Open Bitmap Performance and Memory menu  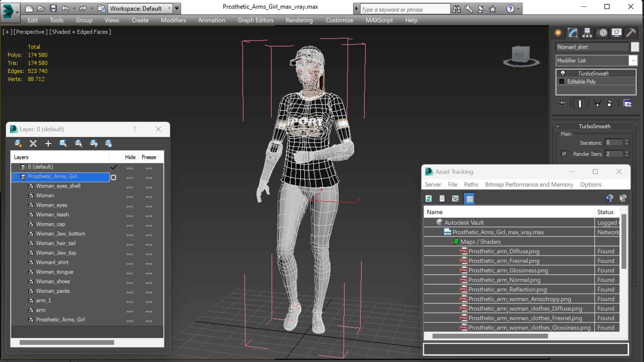529,185
